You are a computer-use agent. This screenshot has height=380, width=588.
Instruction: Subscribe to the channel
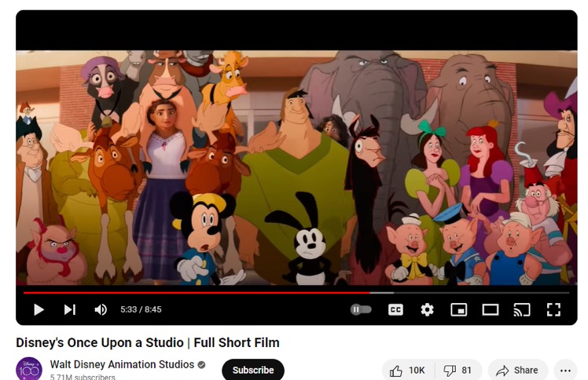253,370
